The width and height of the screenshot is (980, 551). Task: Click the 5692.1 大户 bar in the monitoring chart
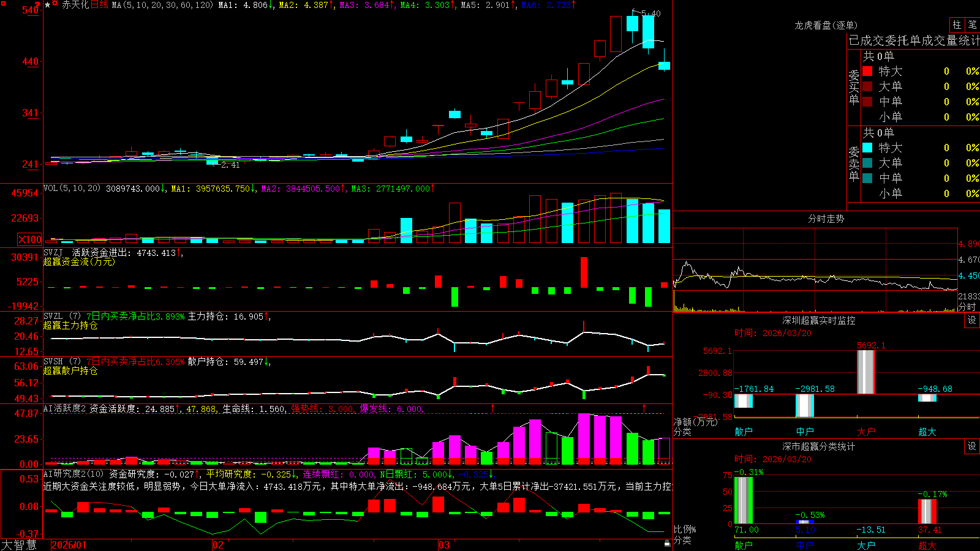[x=866, y=372]
